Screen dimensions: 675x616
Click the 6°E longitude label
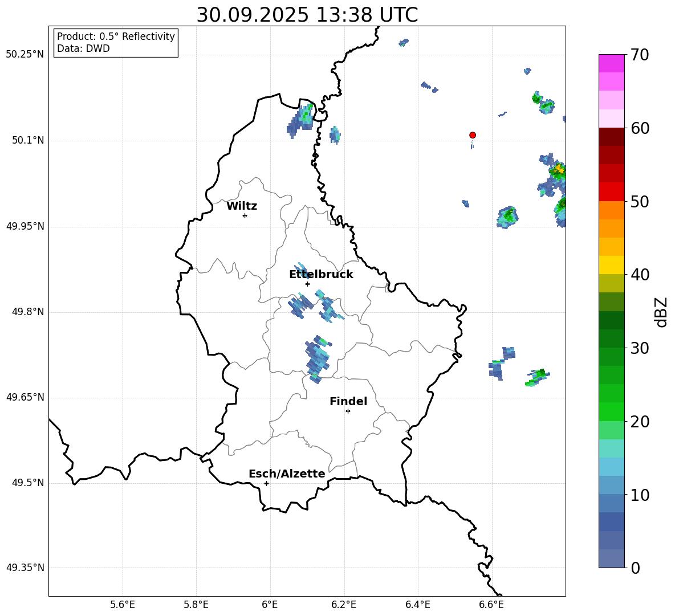(x=270, y=605)
